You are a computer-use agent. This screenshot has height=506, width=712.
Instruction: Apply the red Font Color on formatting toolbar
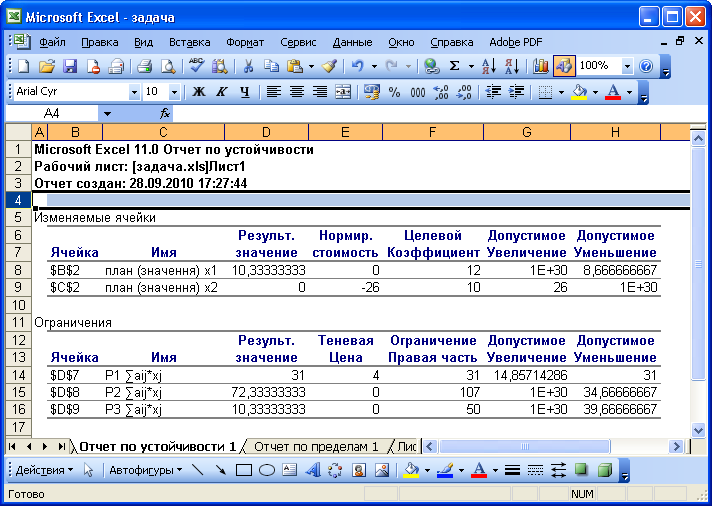click(613, 92)
